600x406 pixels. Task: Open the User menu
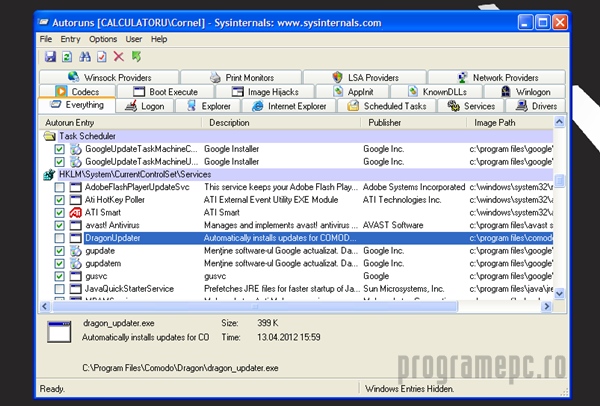(134, 39)
